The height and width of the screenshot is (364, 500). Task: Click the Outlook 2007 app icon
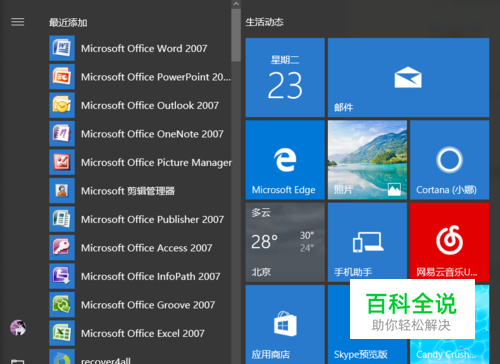62,105
